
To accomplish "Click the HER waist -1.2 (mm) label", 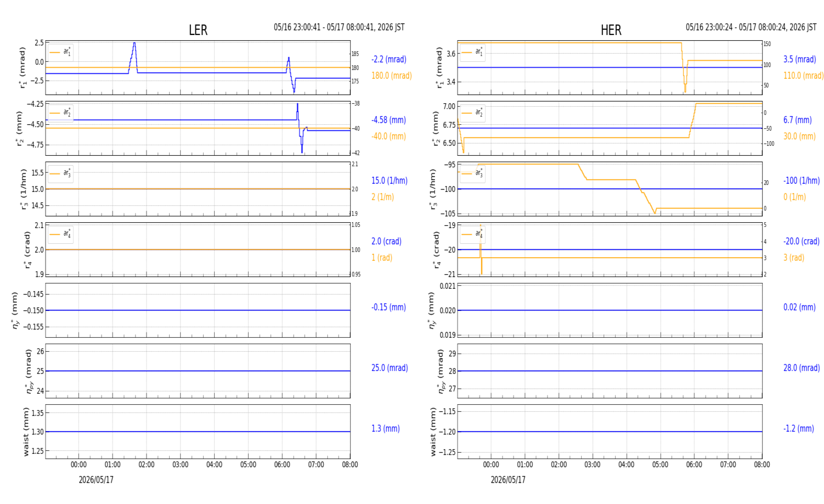I will 799,429.
